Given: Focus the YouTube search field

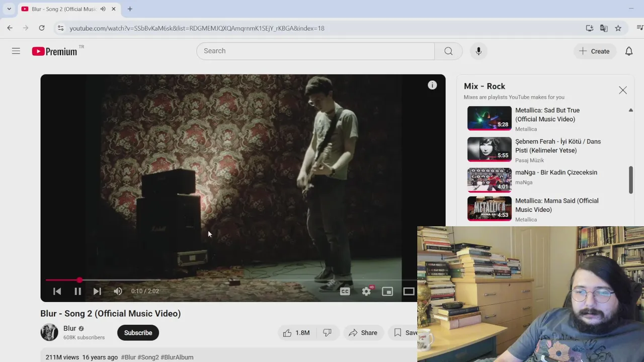Looking at the screenshot, I should tap(315, 51).
